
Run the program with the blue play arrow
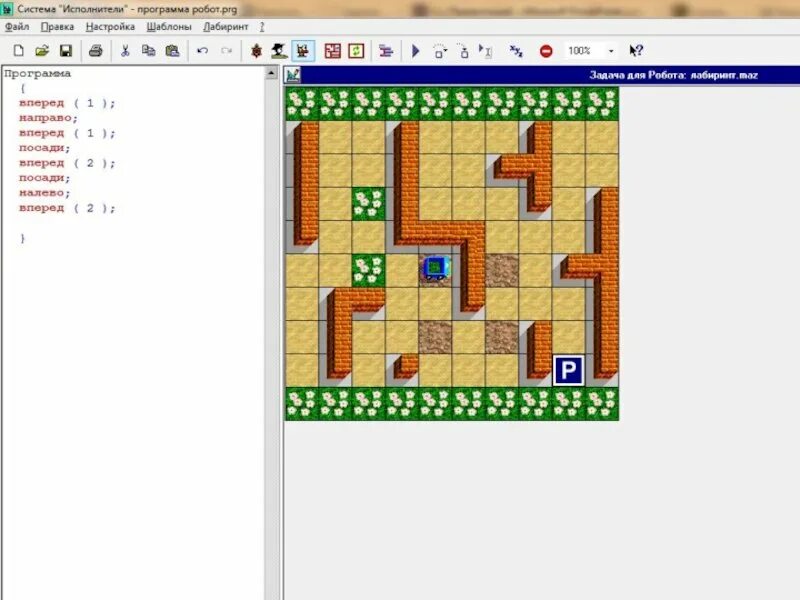click(x=415, y=51)
